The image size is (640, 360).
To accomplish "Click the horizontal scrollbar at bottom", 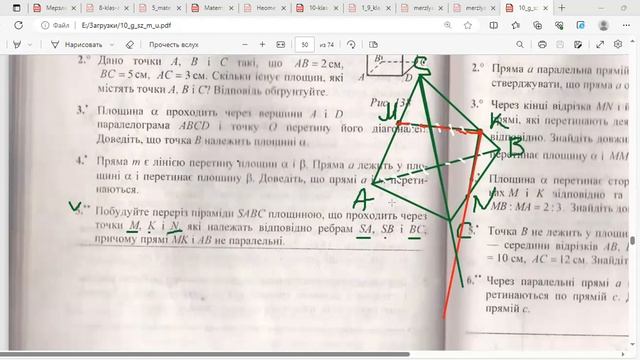I will point(205,354).
